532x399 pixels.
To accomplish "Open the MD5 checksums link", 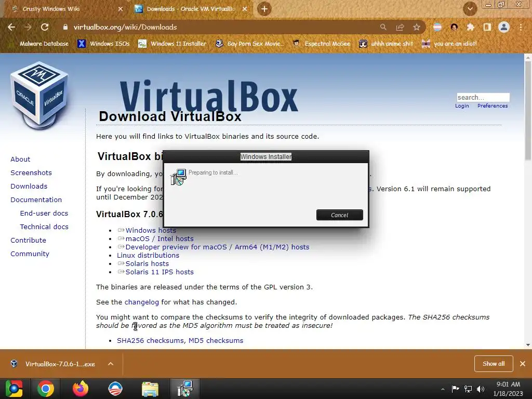I will [216, 340].
